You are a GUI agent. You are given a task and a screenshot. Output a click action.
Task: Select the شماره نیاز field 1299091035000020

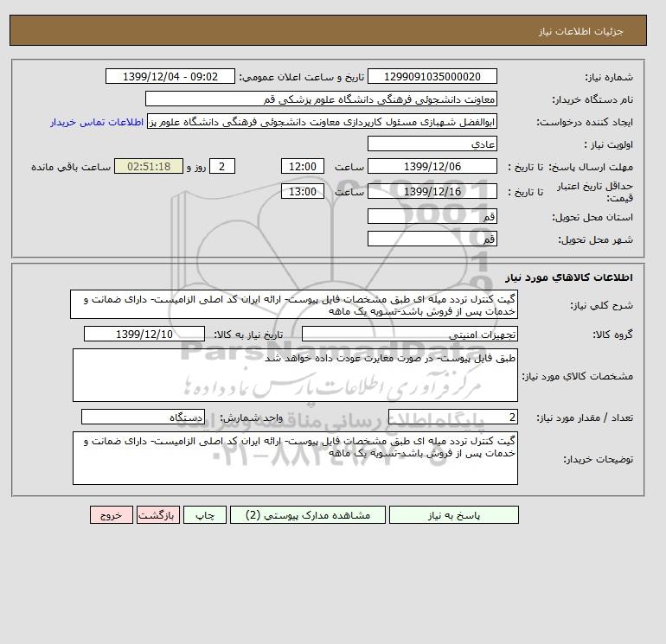point(432,76)
